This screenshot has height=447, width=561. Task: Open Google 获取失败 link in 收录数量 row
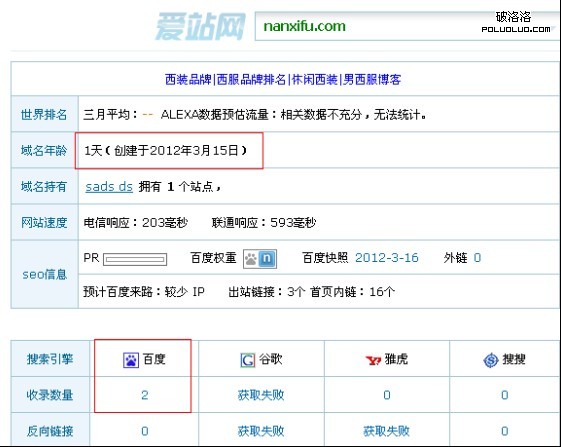[261, 395]
